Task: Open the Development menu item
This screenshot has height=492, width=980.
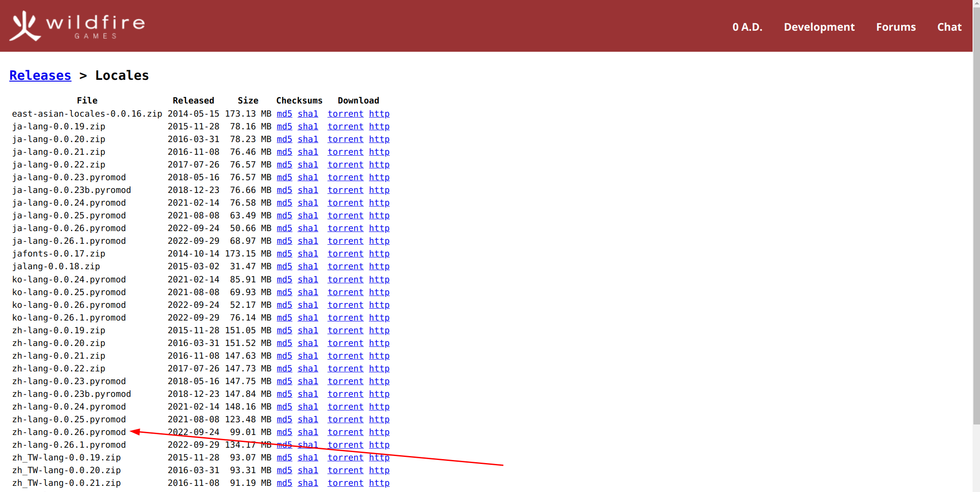Action: point(819,27)
